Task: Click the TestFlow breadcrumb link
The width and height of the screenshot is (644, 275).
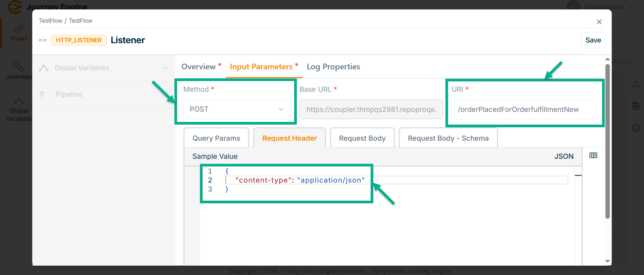Action: point(50,21)
